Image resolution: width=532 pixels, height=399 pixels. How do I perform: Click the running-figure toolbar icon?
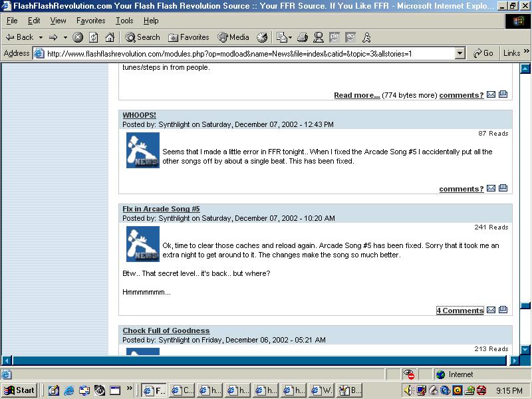pos(366,37)
